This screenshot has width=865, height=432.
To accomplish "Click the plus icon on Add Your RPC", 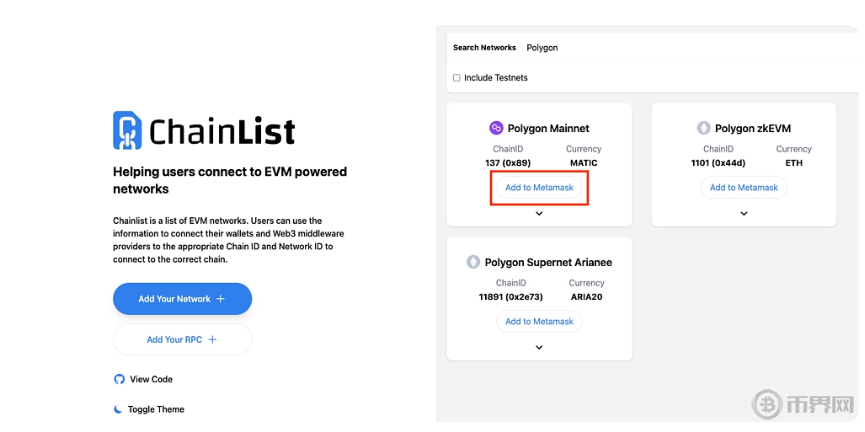I will 211,340.
